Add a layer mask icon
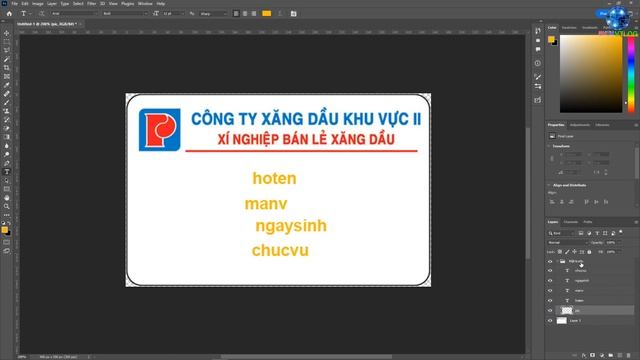This screenshot has width=640, height=360. (593, 356)
